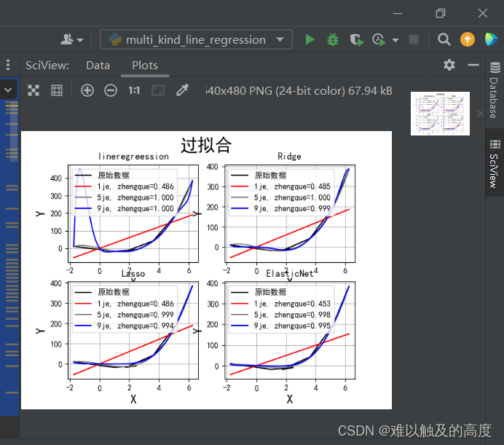Open the SciView side panel tab
This screenshot has width=504, height=445.
tap(495, 164)
